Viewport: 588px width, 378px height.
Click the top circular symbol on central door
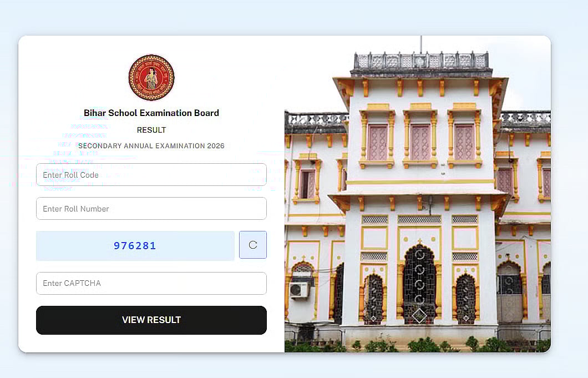(x=419, y=254)
